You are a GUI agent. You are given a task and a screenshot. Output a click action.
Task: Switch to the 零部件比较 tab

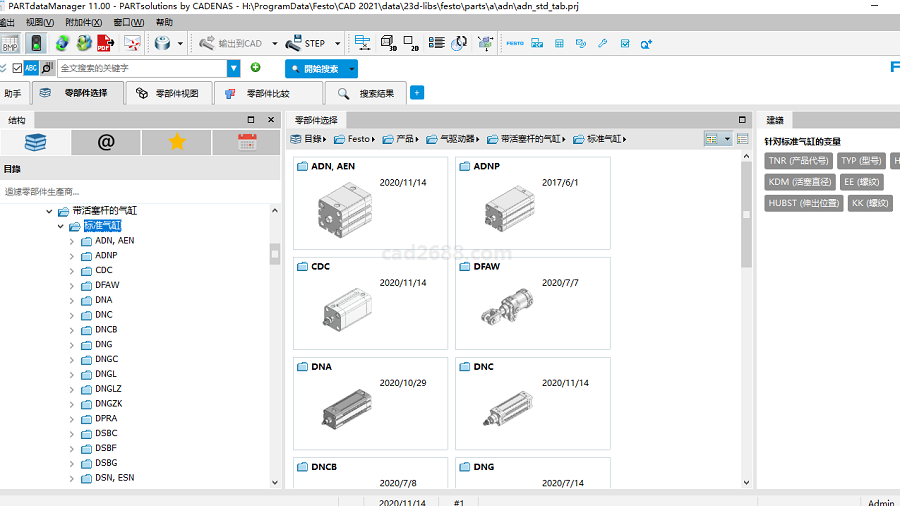click(267, 94)
